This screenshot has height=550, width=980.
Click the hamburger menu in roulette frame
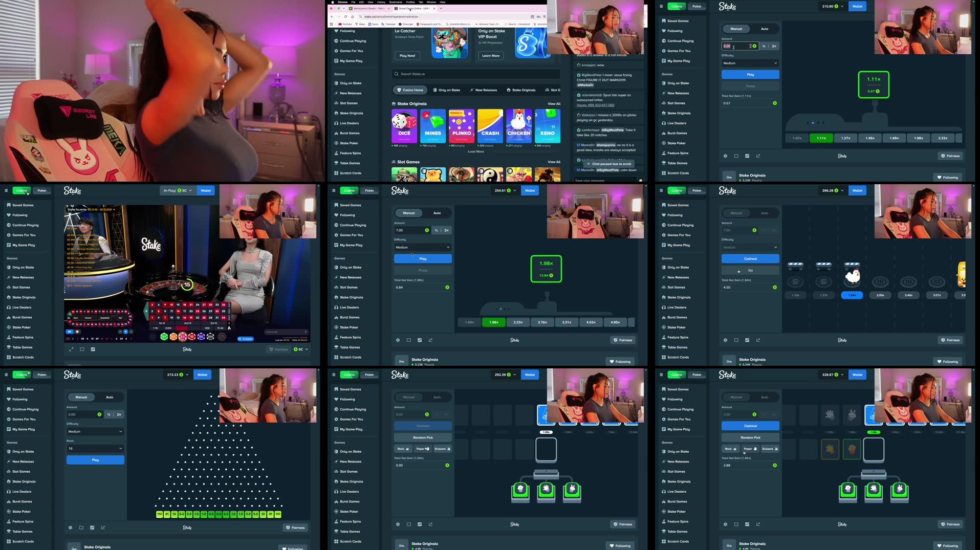pyautogui.click(x=6, y=190)
